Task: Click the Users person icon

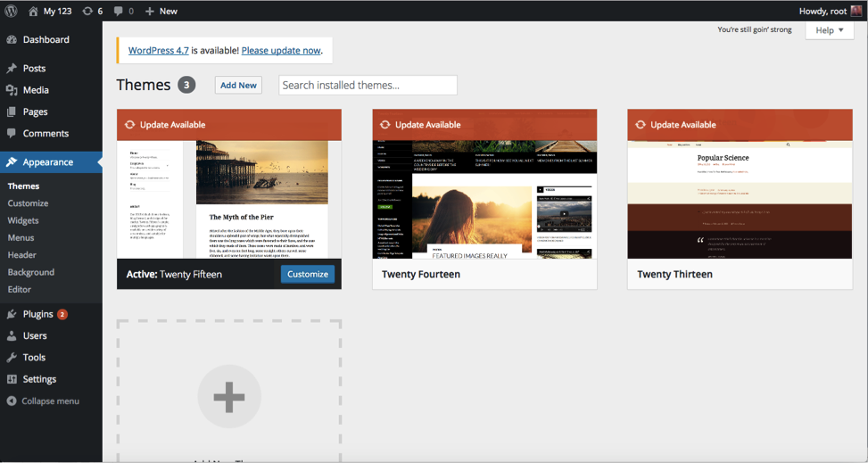Action: coord(12,335)
